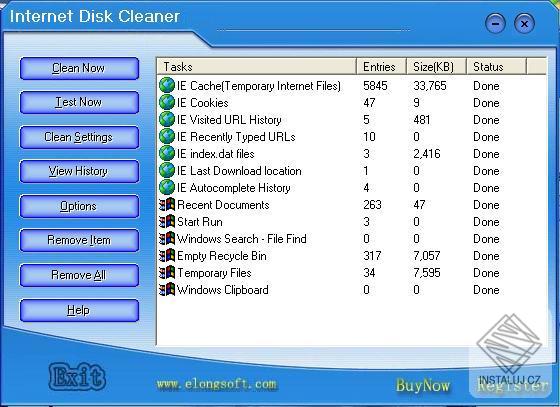Click Done status in IE Cookies row
Screen dimensions: 560x407
tap(486, 103)
